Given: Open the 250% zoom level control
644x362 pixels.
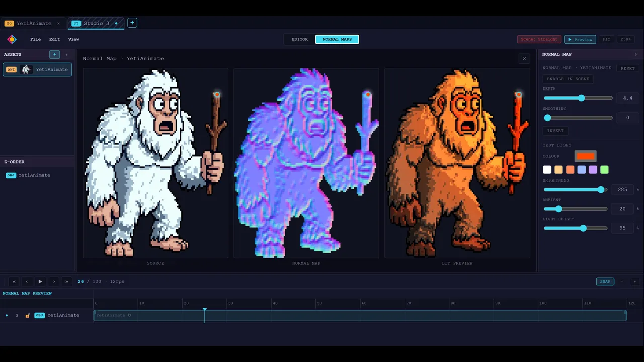Looking at the screenshot, I should (625, 39).
